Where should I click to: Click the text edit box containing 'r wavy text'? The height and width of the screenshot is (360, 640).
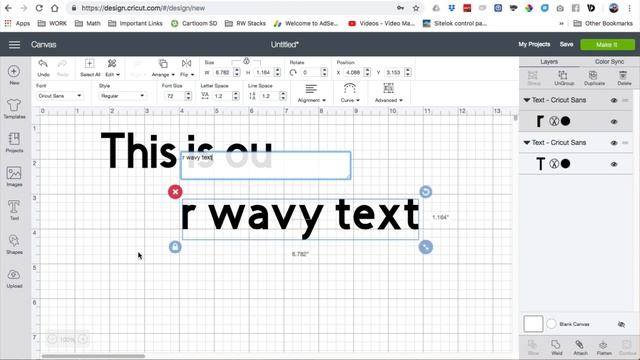[x=265, y=165]
